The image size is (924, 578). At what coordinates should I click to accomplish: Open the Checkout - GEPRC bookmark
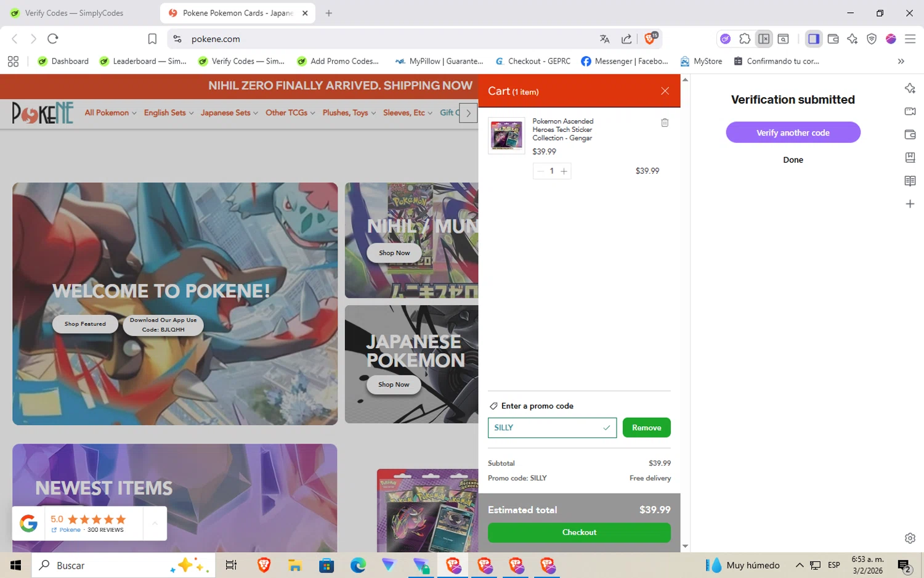click(533, 61)
